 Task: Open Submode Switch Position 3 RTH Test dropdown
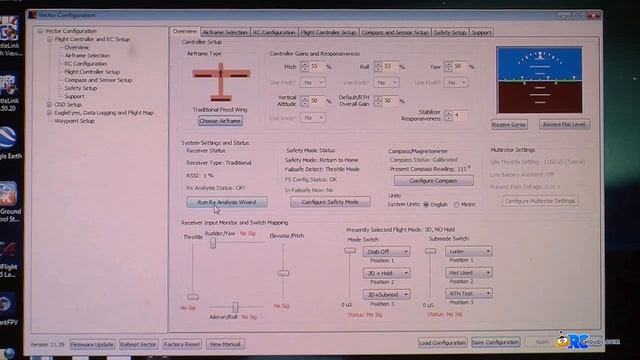(x=469, y=293)
